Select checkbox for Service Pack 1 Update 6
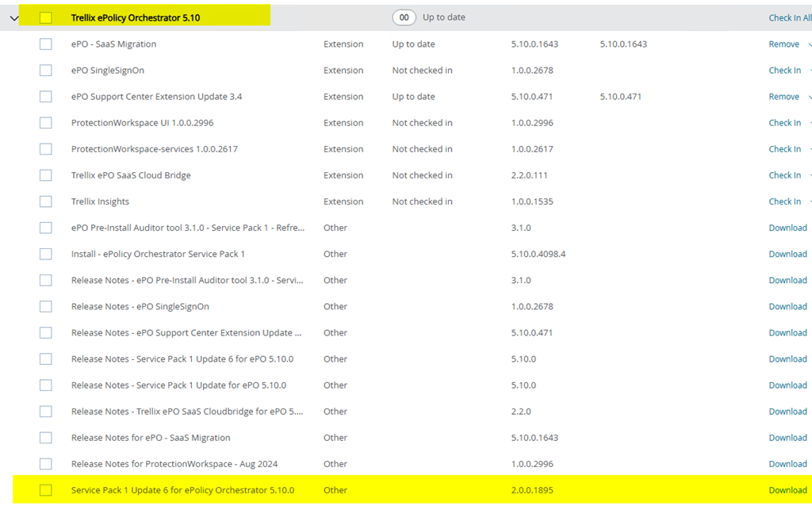This screenshot has height=506, width=812. (x=46, y=490)
